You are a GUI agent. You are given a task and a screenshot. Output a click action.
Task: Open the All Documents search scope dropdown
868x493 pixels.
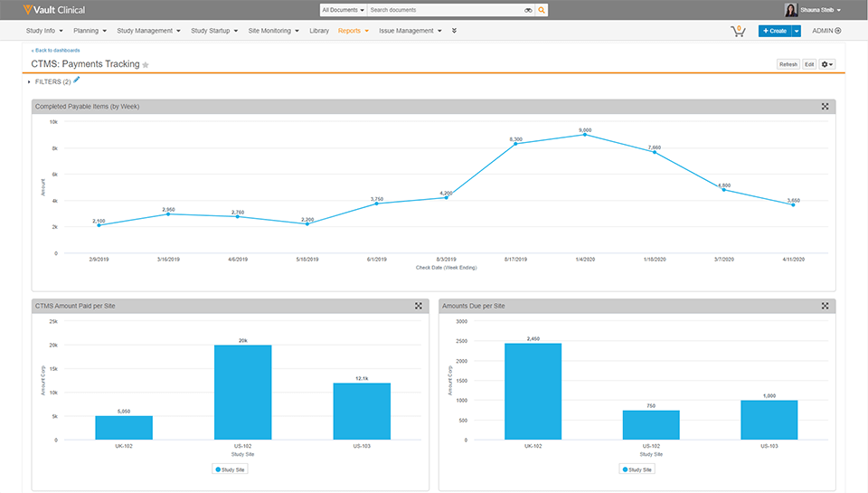[343, 10]
